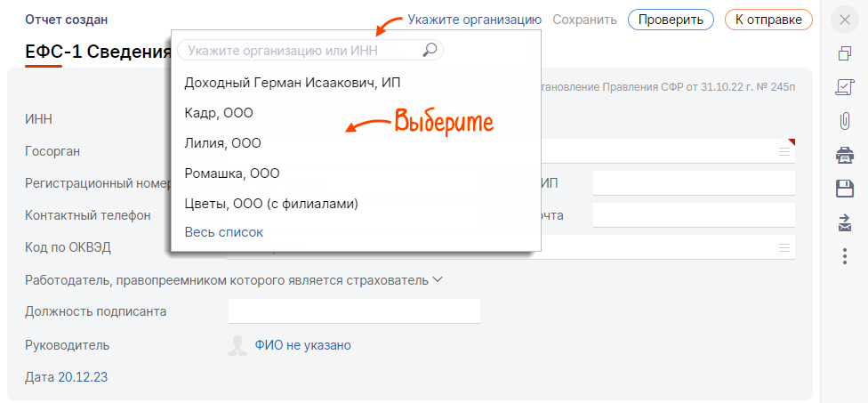
Task: Click the К отправке button
Action: pyautogui.click(x=768, y=20)
